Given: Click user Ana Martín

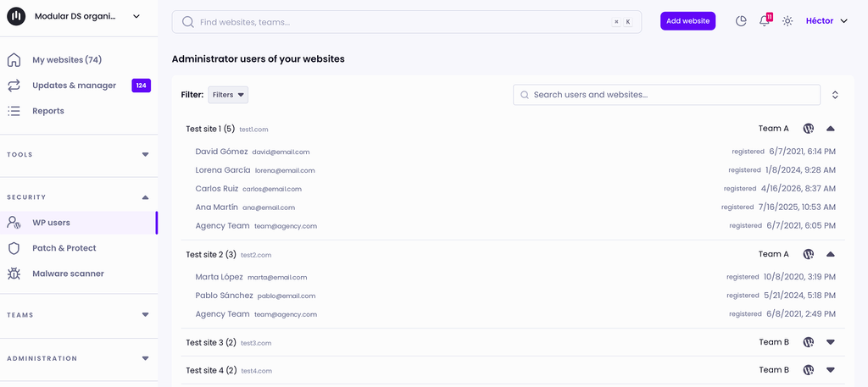Looking at the screenshot, I should (216, 207).
